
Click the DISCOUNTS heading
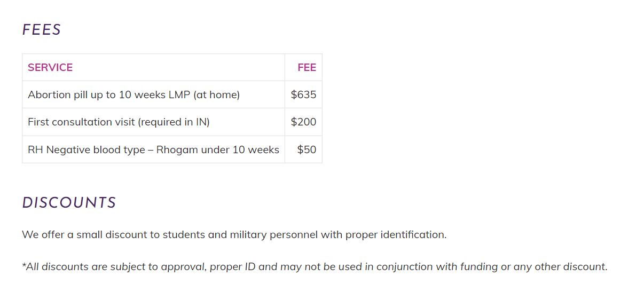[69, 203]
